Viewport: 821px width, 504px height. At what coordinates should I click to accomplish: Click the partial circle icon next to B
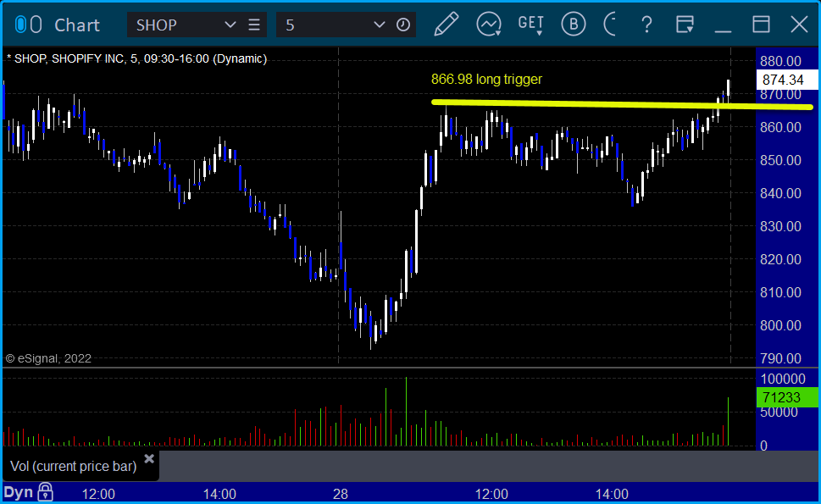(610, 24)
